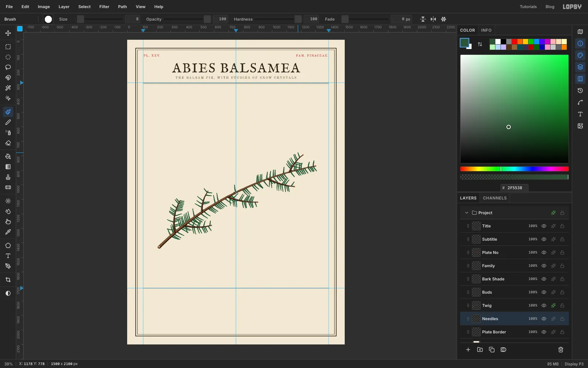Select the Pencil tool
The width and height of the screenshot is (588, 368).
pyautogui.click(x=8, y=122)
